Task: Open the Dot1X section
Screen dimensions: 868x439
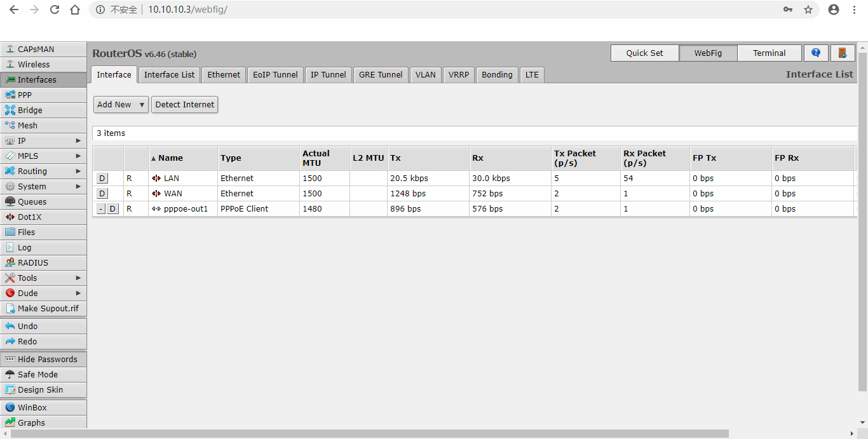Action: point(43,217)
